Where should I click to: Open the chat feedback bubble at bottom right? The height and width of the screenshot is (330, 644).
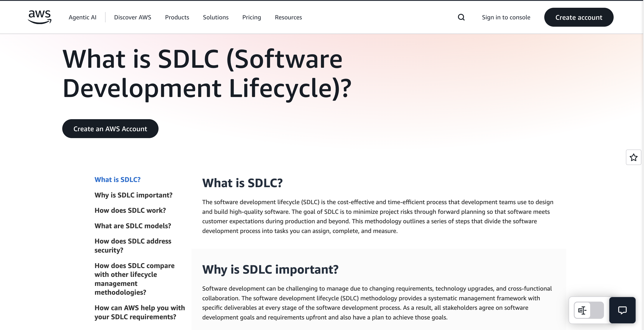pyautogui.click(x=622, y=310)
